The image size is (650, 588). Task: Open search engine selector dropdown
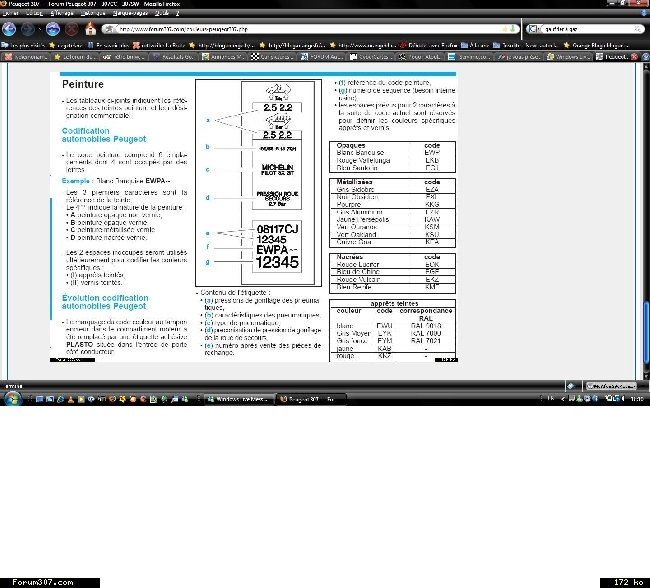coord(534,29)
